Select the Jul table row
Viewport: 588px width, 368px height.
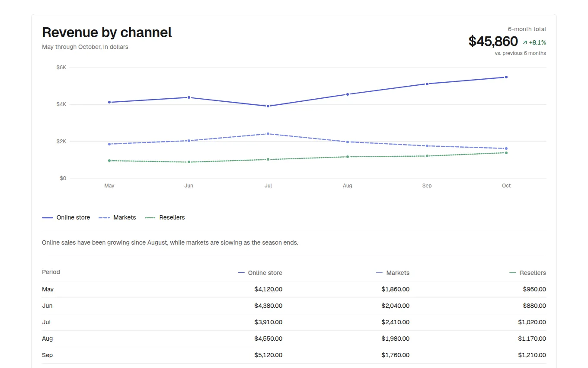[294, 322]
